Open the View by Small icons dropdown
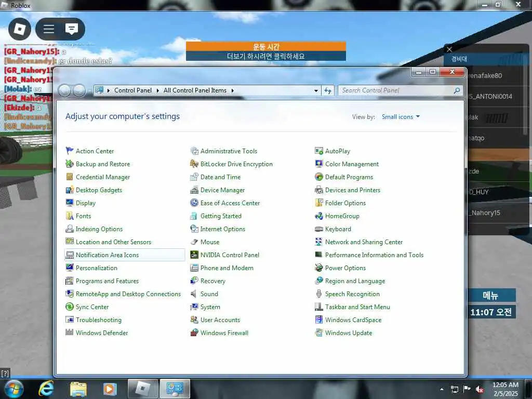The height and width of the screenshot is (399, 532). pos(401,117)
